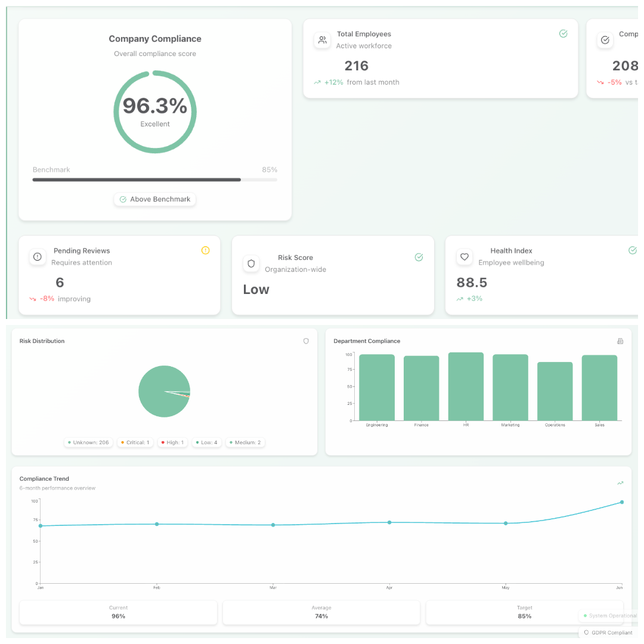The image size is (644, 644).
Task: Click the Jun data point on Compliance Trend
Action: [x=622, y=502]
